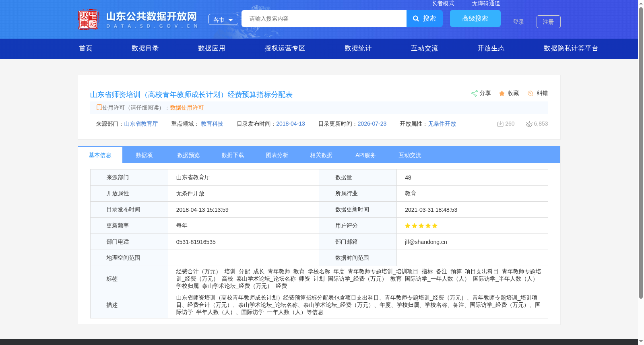Open 开放生态 navigation item
The height and width of the screenshot is (345, 644).
491,48
